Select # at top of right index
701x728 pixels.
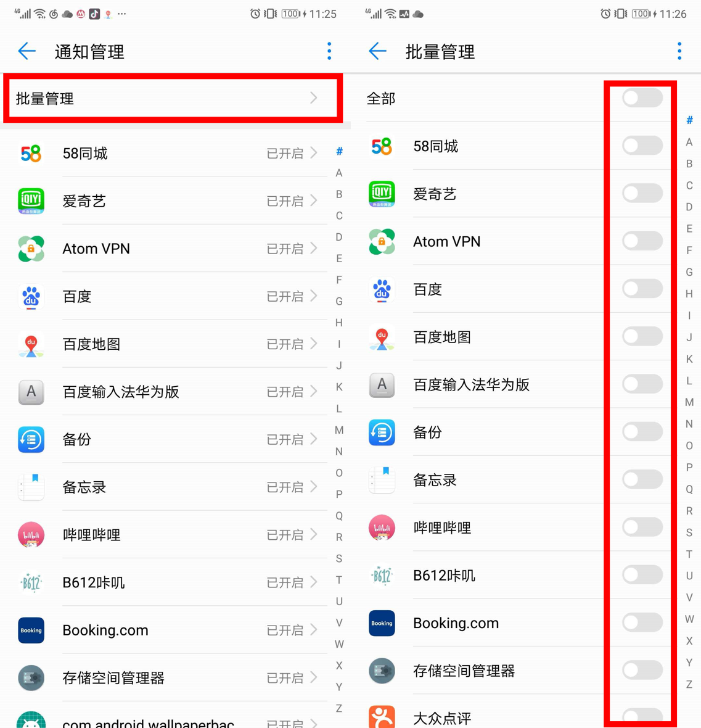click(689, 120)
